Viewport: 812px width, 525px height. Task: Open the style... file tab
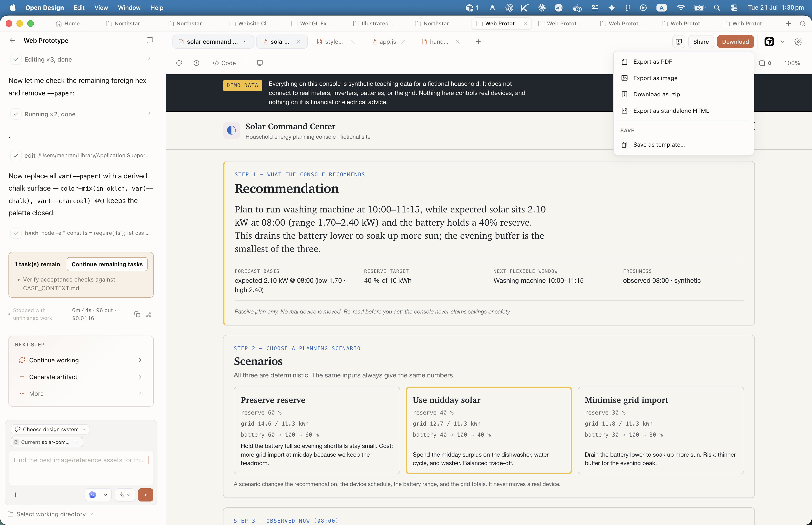330,42
